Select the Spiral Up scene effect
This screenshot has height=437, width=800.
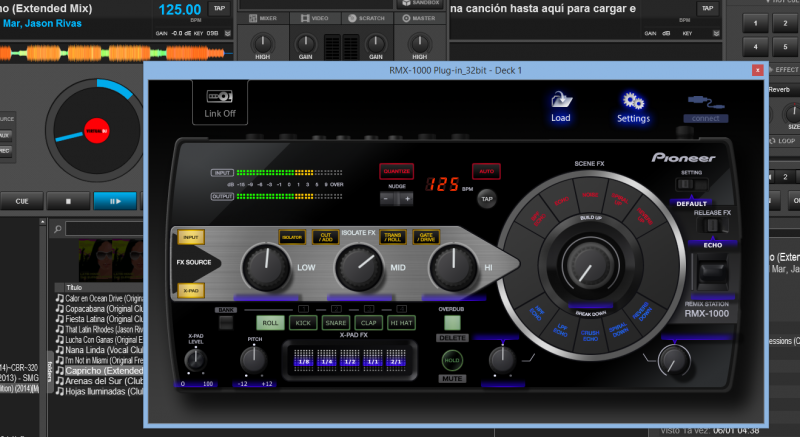coord(619,199)
